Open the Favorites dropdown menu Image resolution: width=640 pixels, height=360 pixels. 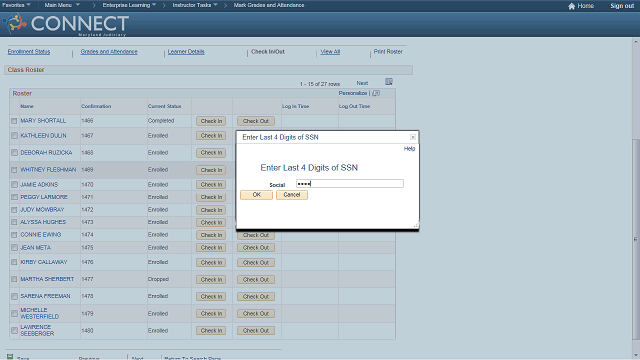[16, 5]
